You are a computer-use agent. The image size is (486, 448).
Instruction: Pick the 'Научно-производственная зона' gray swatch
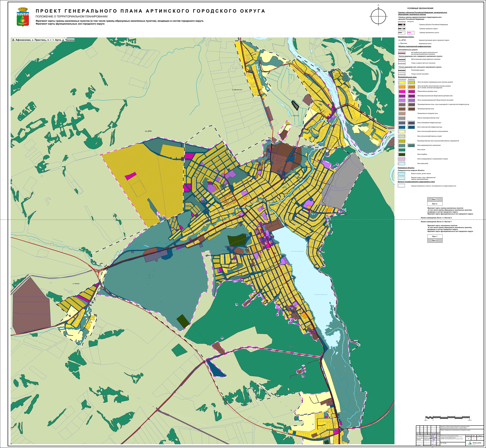coord(402,118)
